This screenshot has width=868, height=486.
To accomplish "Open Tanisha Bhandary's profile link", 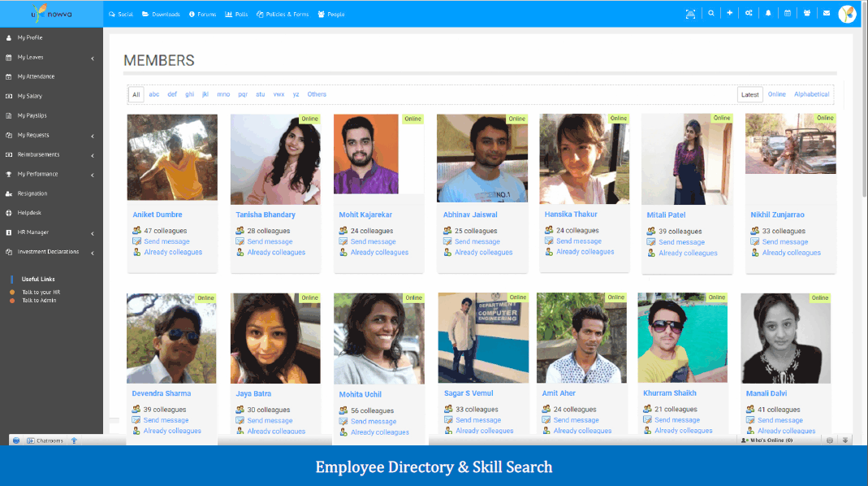I will pos(266,215).
